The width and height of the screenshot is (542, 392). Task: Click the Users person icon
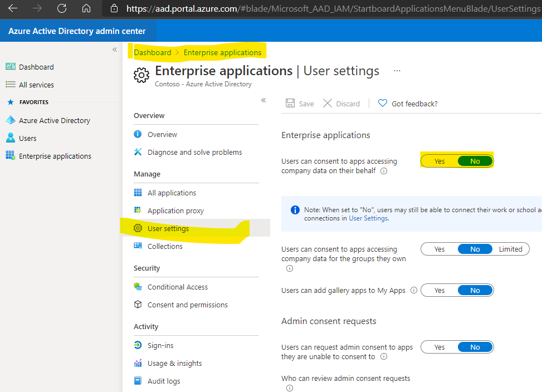coord(11,138)
